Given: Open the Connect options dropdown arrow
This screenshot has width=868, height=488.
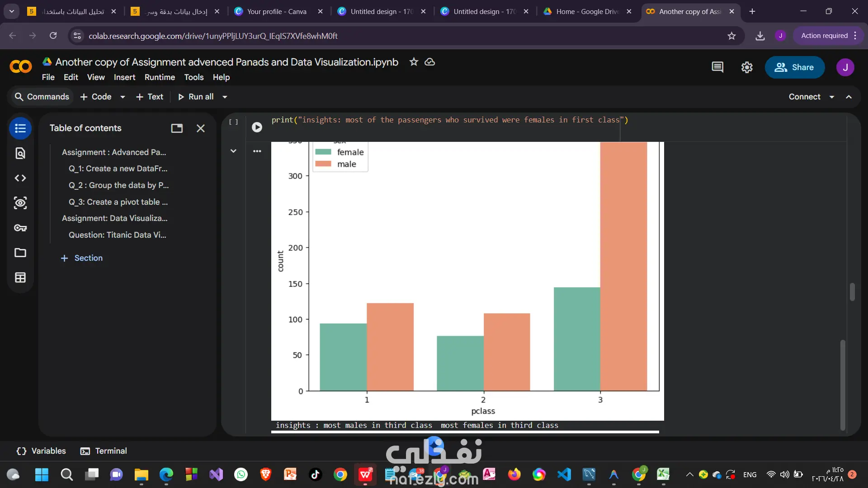Looking at the screenshot, I should [x=831, y=97].
